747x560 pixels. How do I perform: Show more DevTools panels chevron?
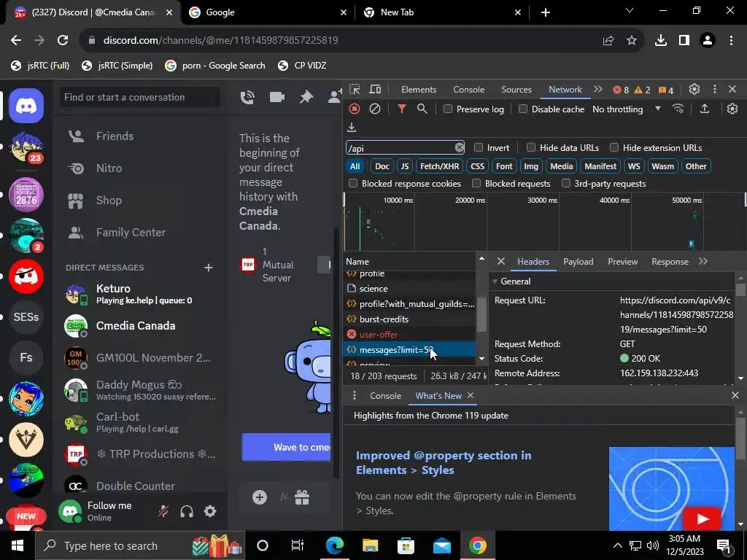tap(598, 90)
